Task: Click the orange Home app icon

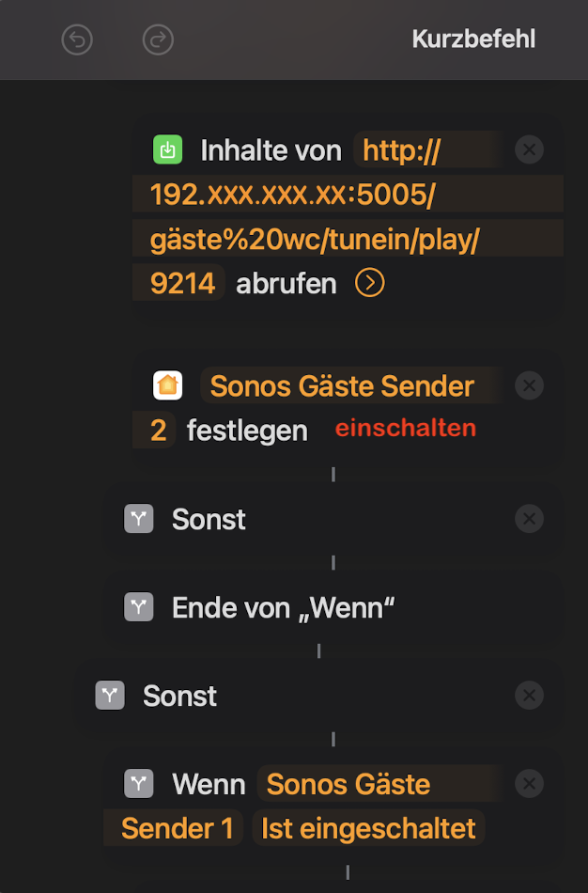Action: (x=167, y=385)
